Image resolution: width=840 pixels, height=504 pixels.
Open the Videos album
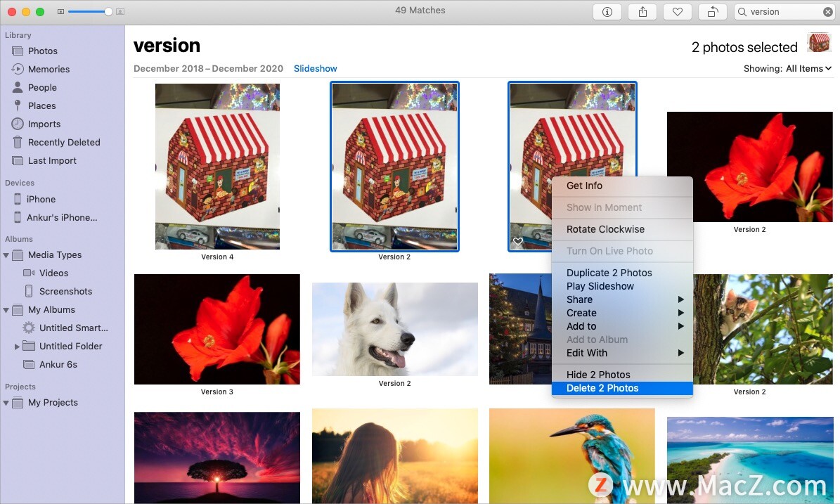[x=53, y=273]
